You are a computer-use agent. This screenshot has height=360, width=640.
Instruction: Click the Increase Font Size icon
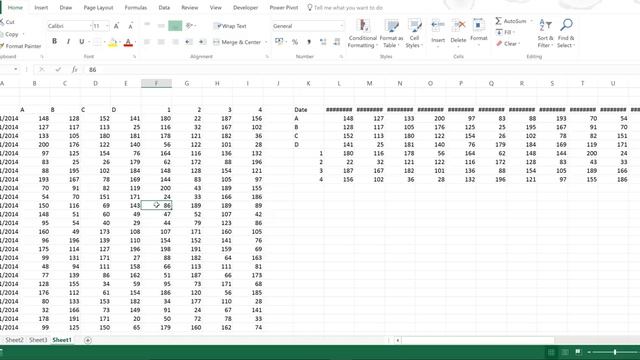pyautogui.click(x=116, y=26)
